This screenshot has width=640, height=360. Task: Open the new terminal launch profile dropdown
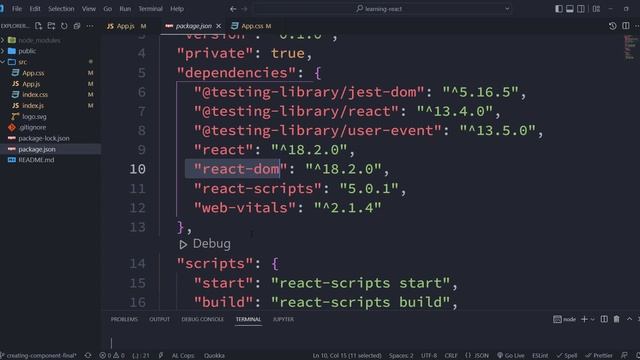click(x=593, y=319)
